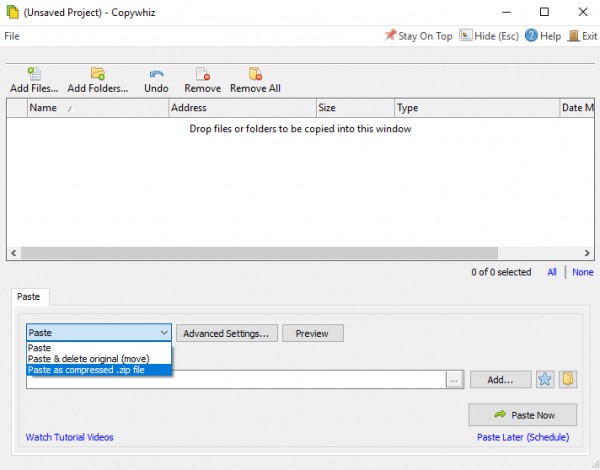This screenshot has width=600, height=470.
Task: Exit Copywhiz via the Exit icon
Action: (582, 36)
